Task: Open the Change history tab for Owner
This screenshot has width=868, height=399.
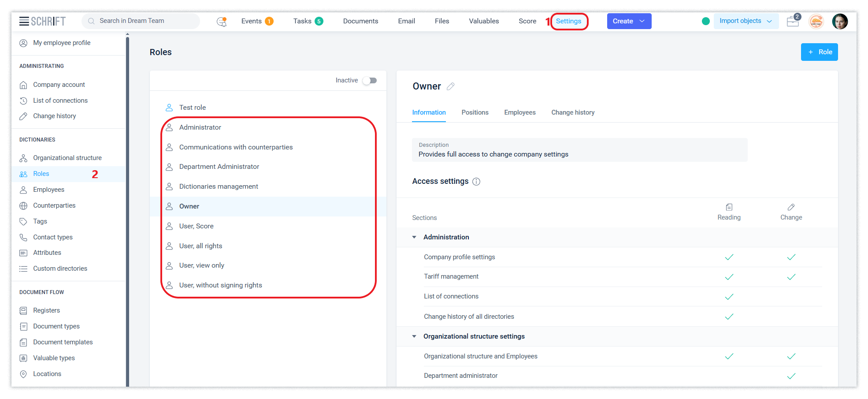Action: (x=572, y=112)
